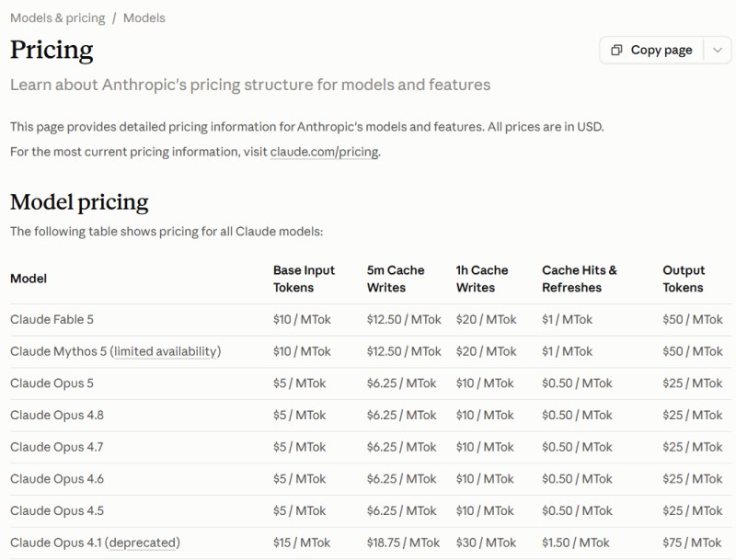Screen dimensions: 736x560
Task: Click Claude Mythos 5 1h cache write price
Action: point(486,351)
